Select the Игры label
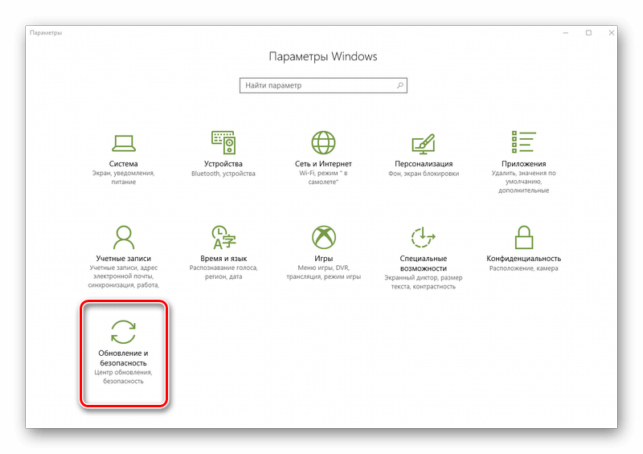This screenshot has width=643, height=454. coord(324,258)
